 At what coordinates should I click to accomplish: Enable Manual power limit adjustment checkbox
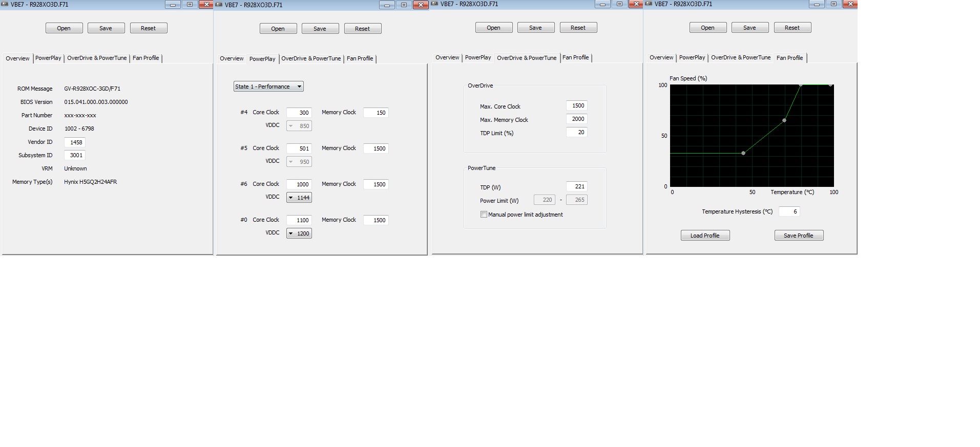click(484, 215)
